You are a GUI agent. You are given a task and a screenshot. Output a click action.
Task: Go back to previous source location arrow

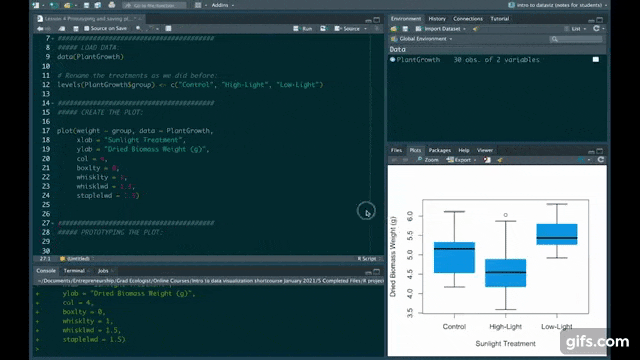pyautogui.click(x=40, y=29)
